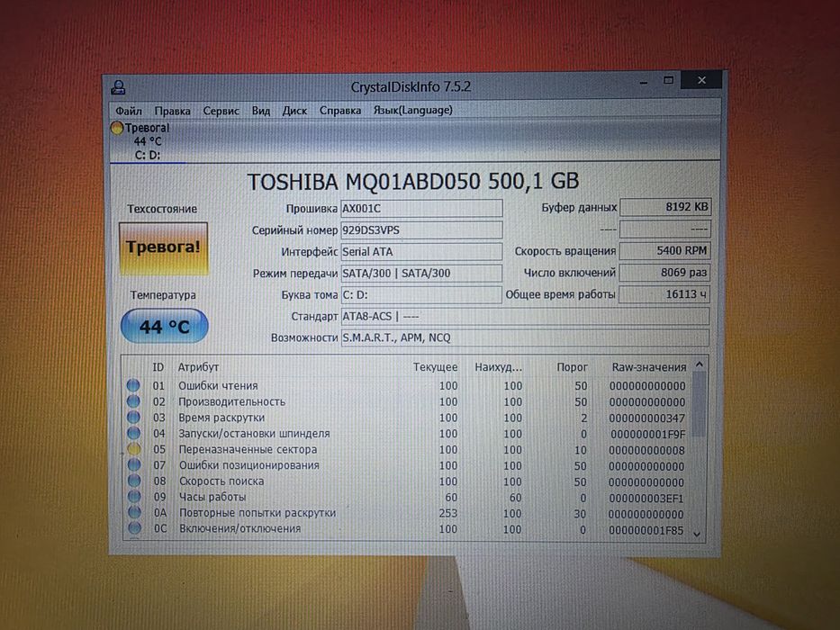Click the SMART list scrollbar up arrow
This screenshot has height=630, width=840.
[x=700, y=364]
